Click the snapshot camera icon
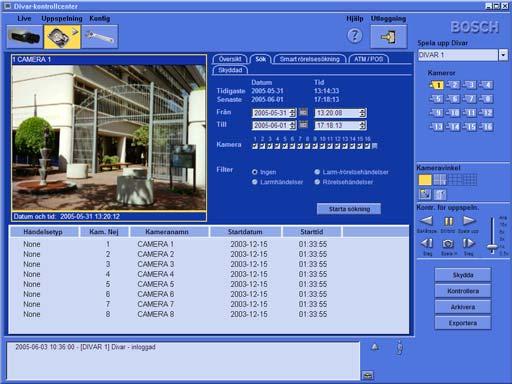This screenshot has width=512, height=384. [x=448, y=244]
